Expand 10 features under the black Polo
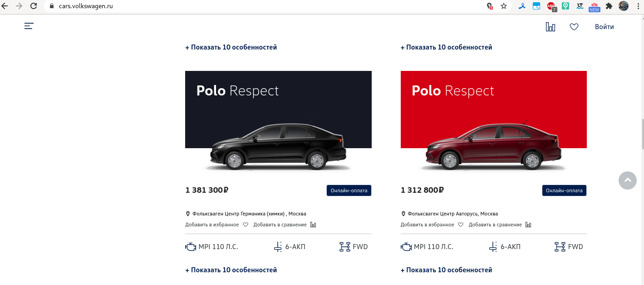644x285 pixels. [x=231, y=270]
